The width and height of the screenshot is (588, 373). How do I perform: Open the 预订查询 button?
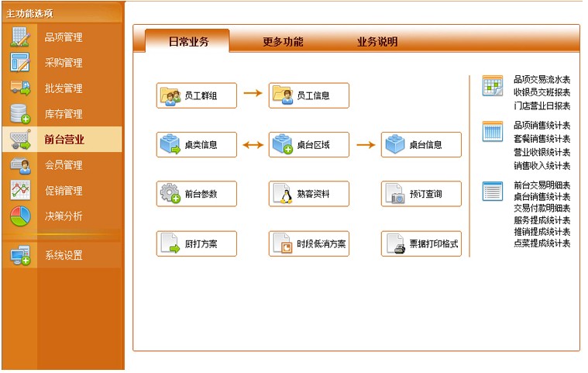421,194
